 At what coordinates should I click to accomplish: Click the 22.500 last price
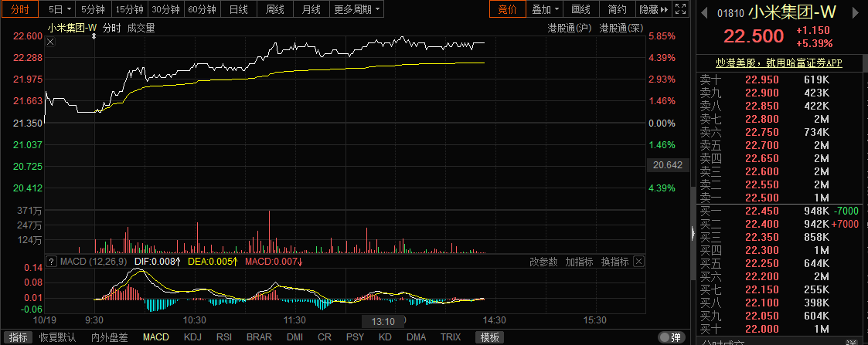[x=754, y=36]
